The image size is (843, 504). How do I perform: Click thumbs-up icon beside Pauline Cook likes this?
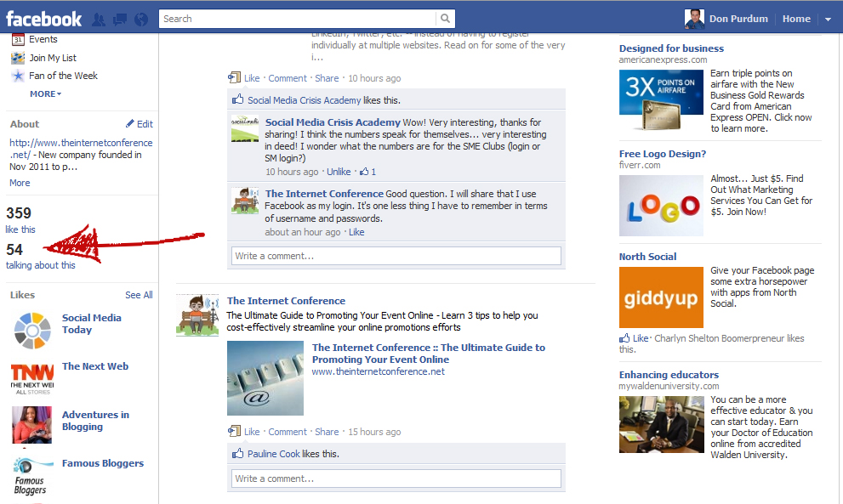tap(237, 454)
